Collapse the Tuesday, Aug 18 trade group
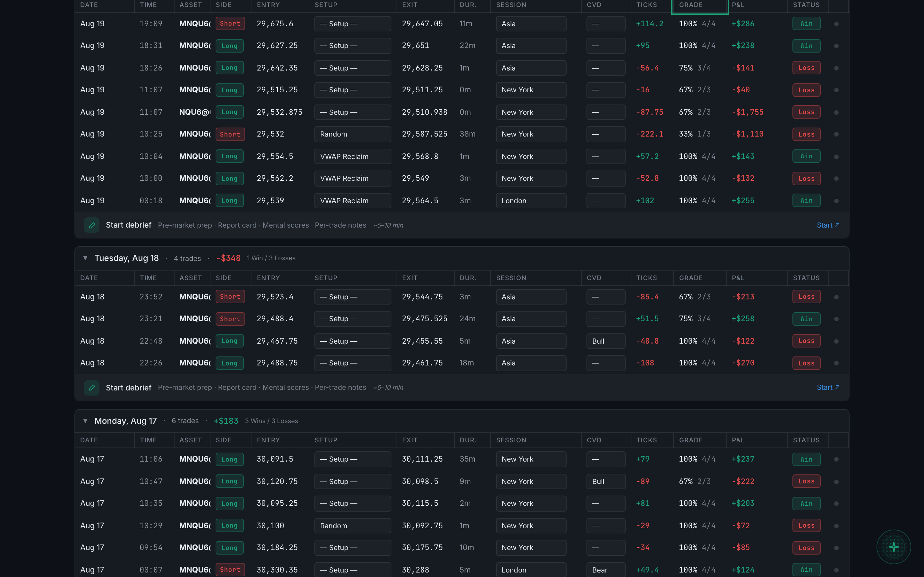The image size is (924, 577). click(85, 258)
